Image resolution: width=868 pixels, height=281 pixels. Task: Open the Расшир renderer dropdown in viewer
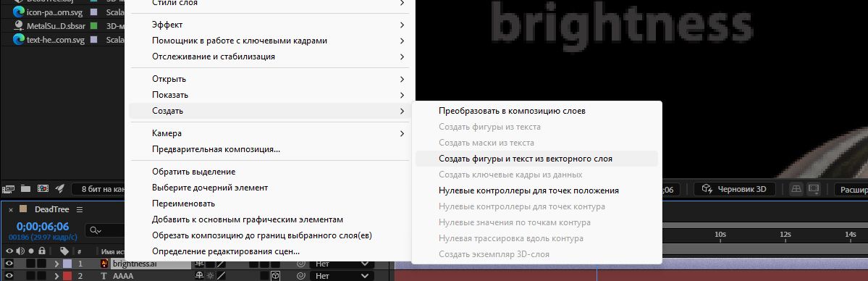point(851,189)
